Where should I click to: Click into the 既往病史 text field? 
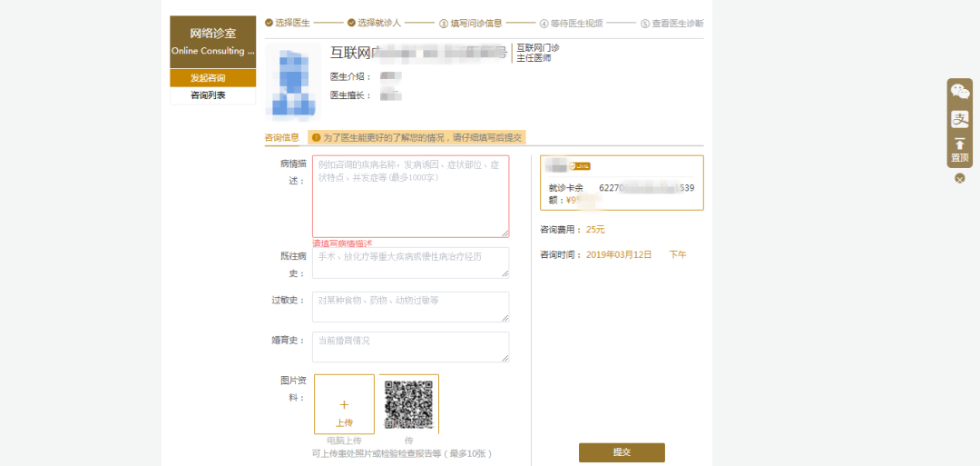[x=410, y=263]
